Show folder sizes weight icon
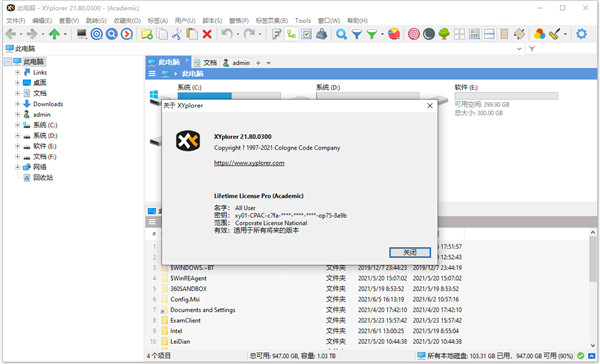This screenshot has width=600, height=364. click(x=321, y=34)
